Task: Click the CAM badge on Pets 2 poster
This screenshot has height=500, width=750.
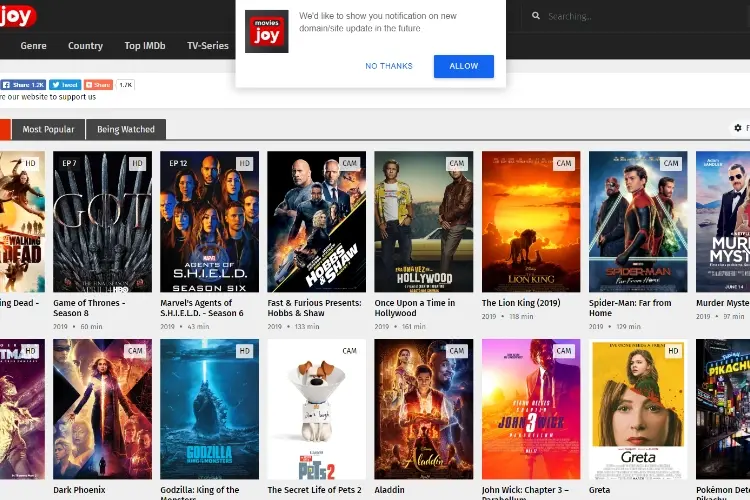Action: 350,351
